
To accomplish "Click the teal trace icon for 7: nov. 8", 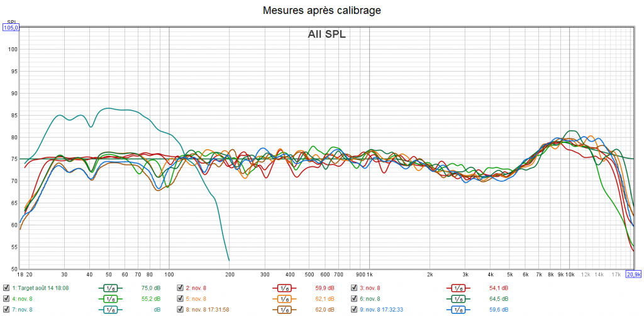I will (x=110, y=309).
